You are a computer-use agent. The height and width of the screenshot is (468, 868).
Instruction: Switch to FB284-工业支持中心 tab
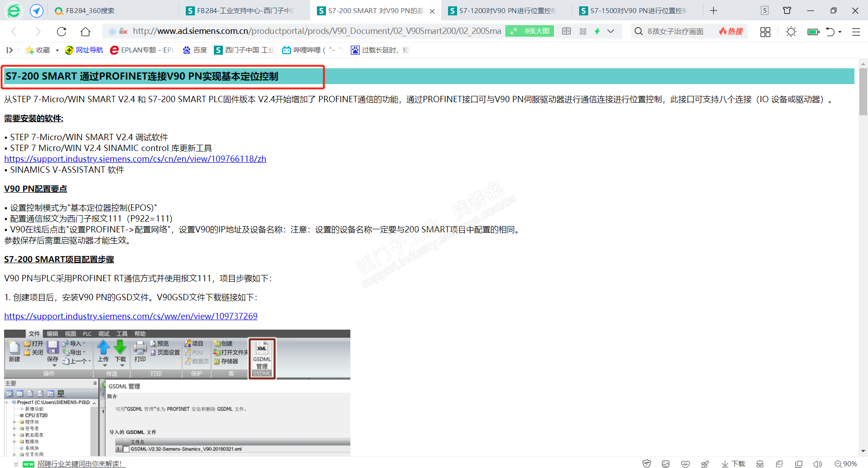245,10
